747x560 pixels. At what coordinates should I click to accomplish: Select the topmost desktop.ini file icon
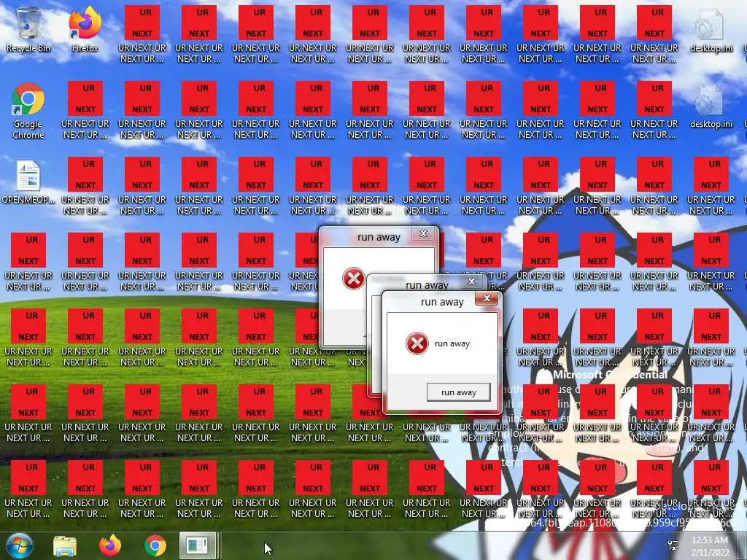pyautogui.click(x=711, y=29)
